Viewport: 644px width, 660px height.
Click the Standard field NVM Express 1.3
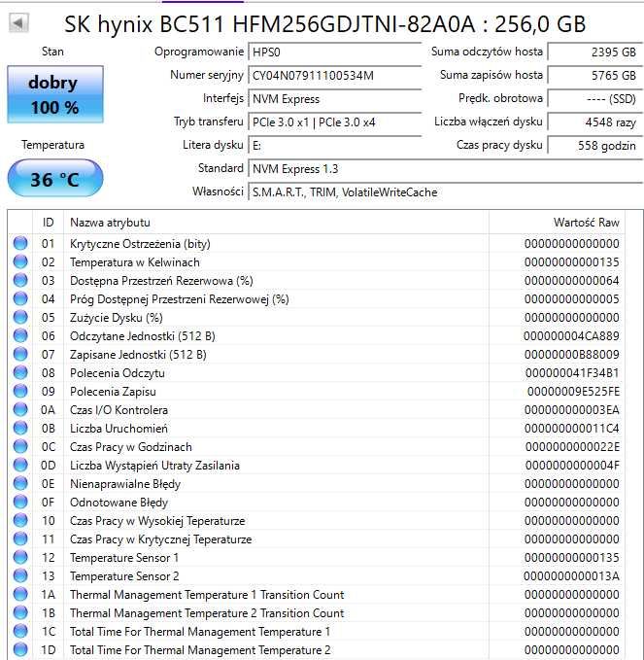pos(445,169)
